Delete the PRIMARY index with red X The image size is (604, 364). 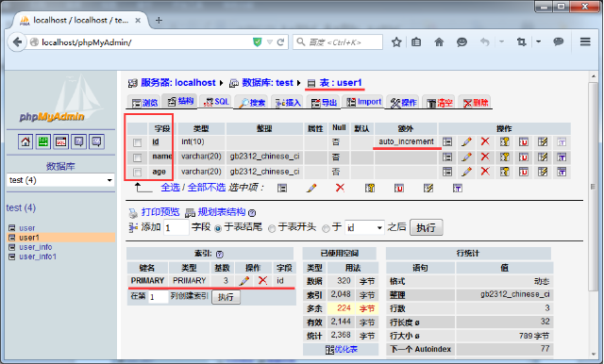point(262,280)
